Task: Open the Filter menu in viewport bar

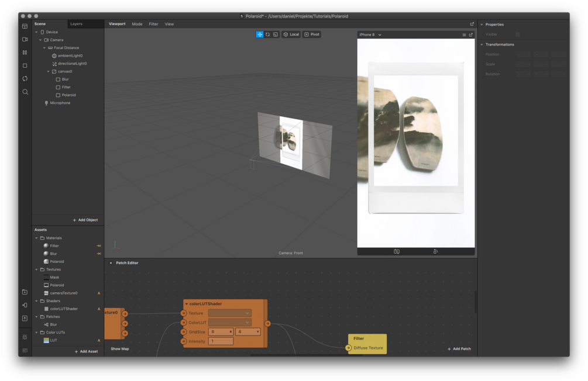Action: (x=153, y=24)
